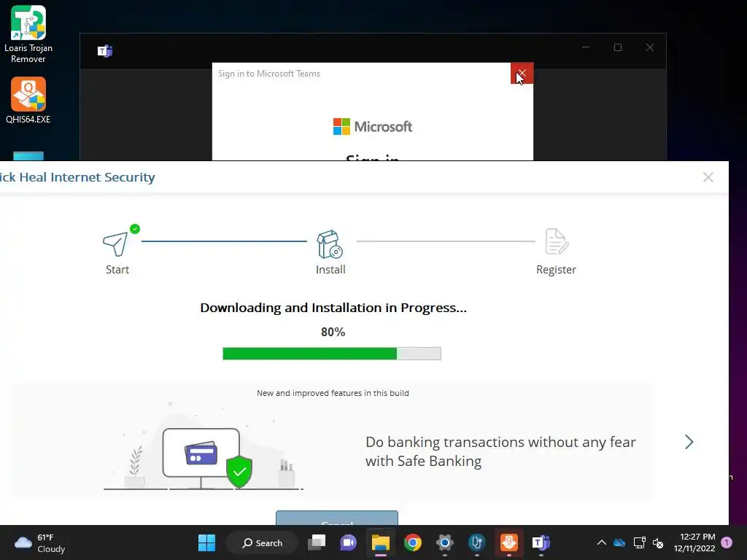
Task: Open clock and calendar at 12:27 PM
Action: [x=694, y=542]
